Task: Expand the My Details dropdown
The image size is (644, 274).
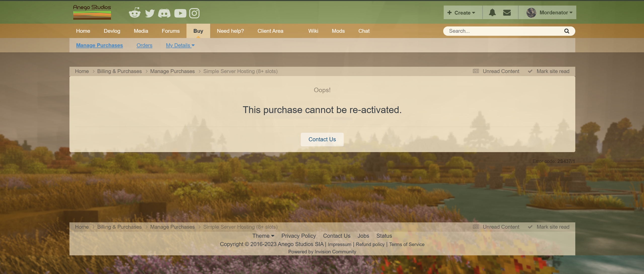Action: 180,45
